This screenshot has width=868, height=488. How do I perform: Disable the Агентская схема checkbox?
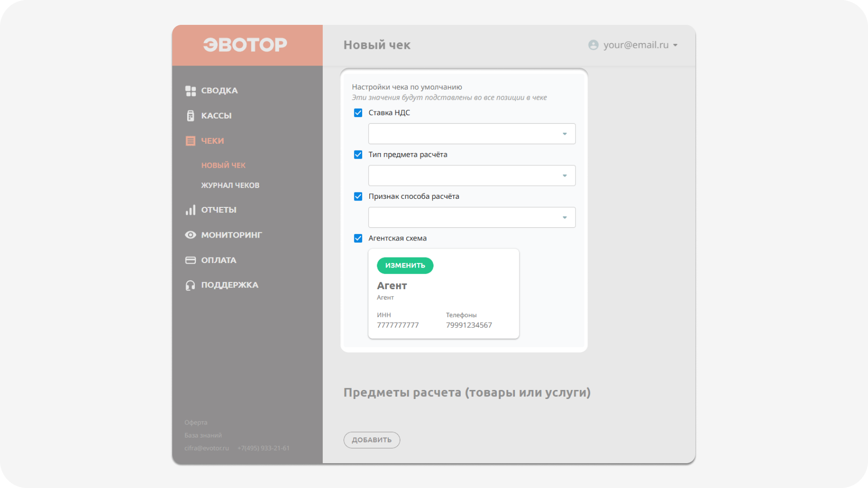click(358, 238)
